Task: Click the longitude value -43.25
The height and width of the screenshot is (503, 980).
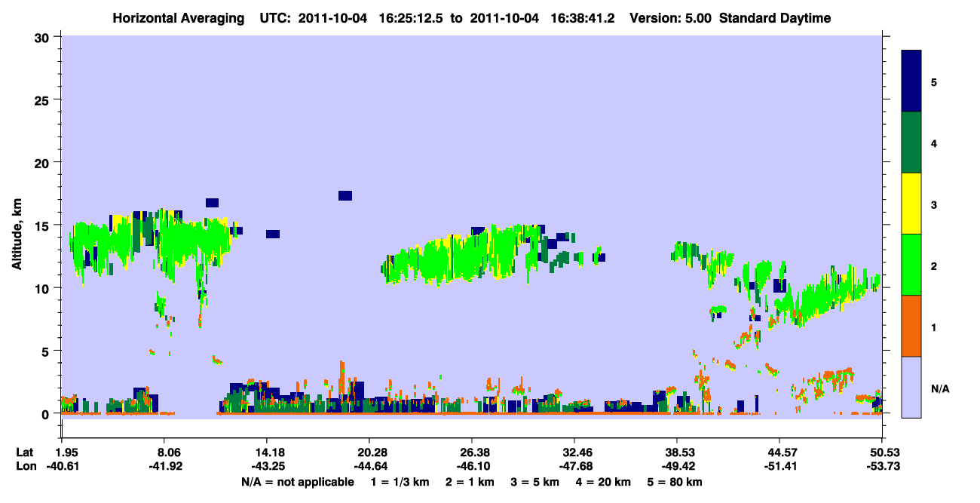Action: tap(267, 466)
